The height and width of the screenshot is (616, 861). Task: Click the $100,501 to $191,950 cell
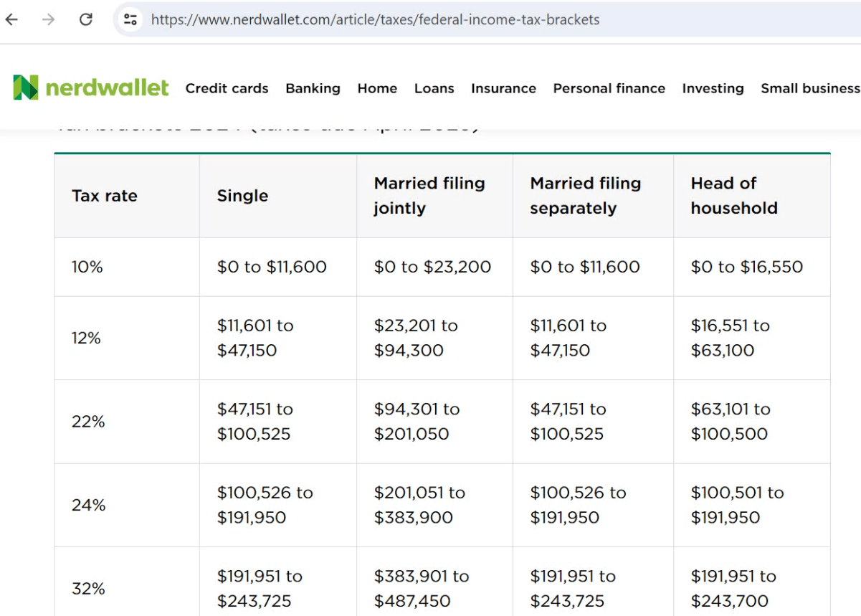tap(752, 505)
